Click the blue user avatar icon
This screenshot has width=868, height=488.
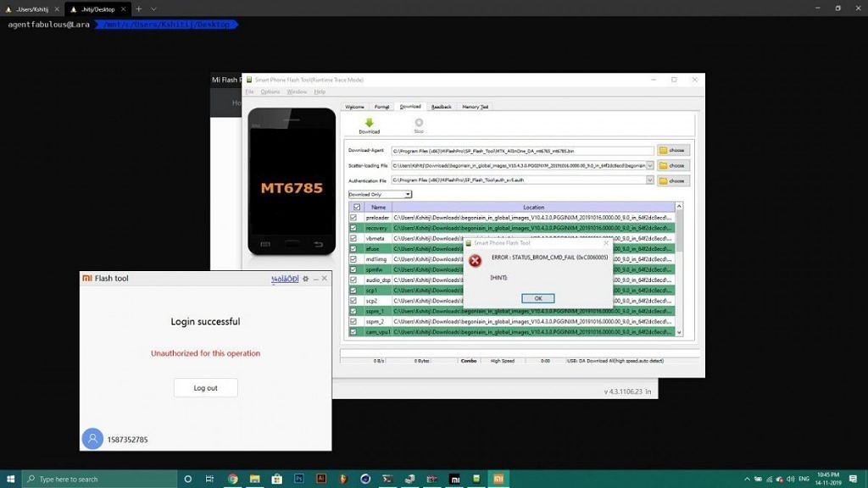tap(92, 439)
